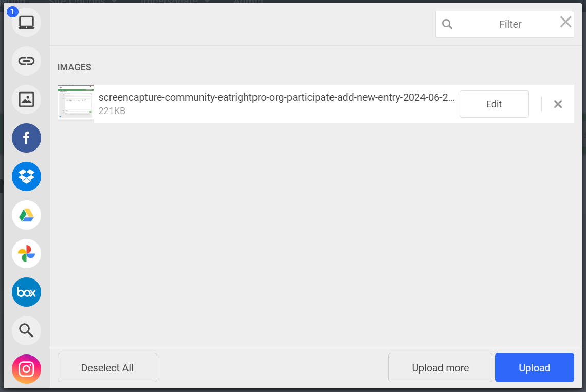Screen dimensions: 586x392
Task: Open the My Device source
Action: pyautogui.click(x=26, y=23)
